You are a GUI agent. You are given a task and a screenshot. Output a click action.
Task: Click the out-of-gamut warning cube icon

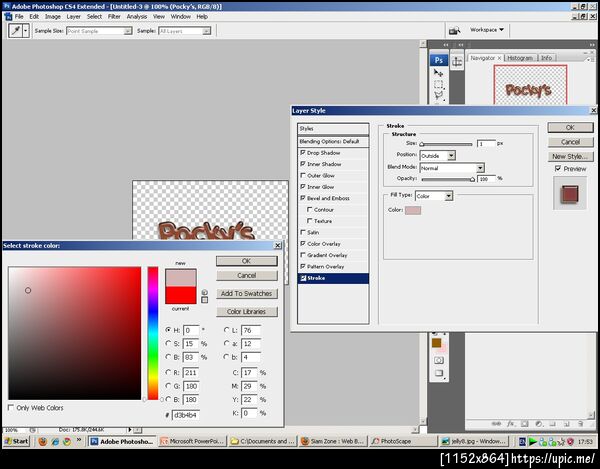[x=204, y=292]
